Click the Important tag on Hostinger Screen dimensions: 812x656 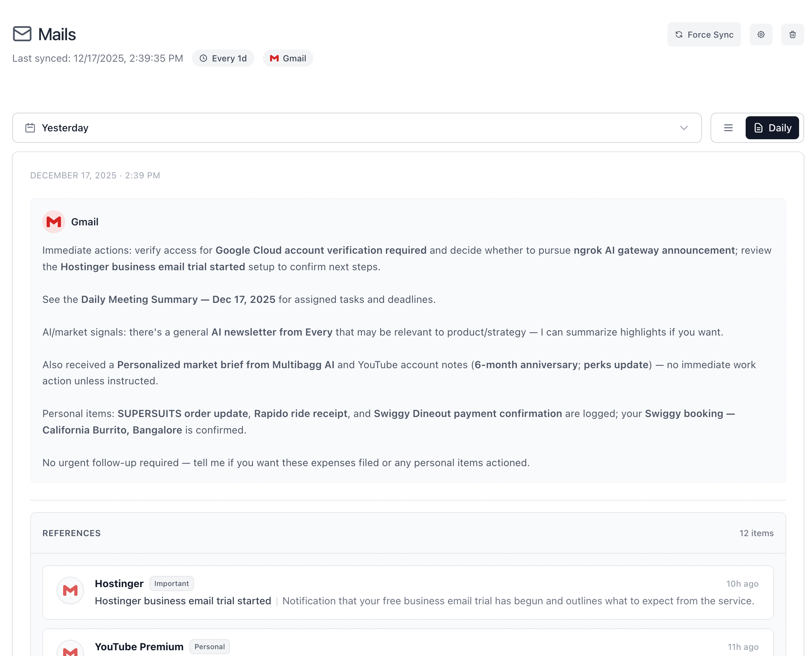(171, 583)
